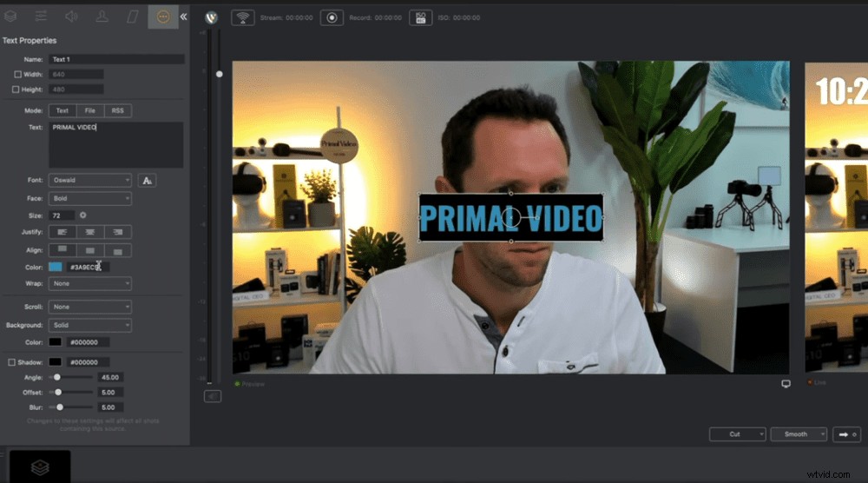Toggle the audio mute button below meter
Viewport: 868px width, 483px height.
pyautogui.click(x=213, y=396)
